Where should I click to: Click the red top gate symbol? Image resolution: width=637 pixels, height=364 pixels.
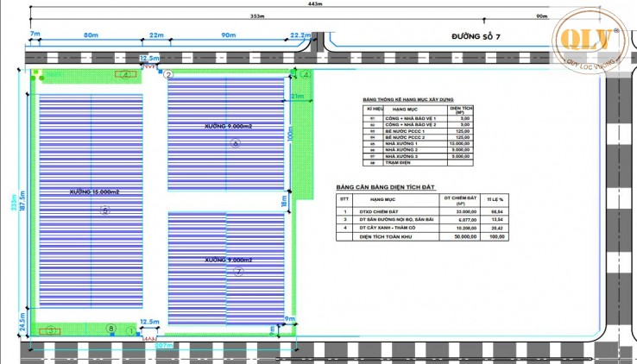tap(148, 66)
